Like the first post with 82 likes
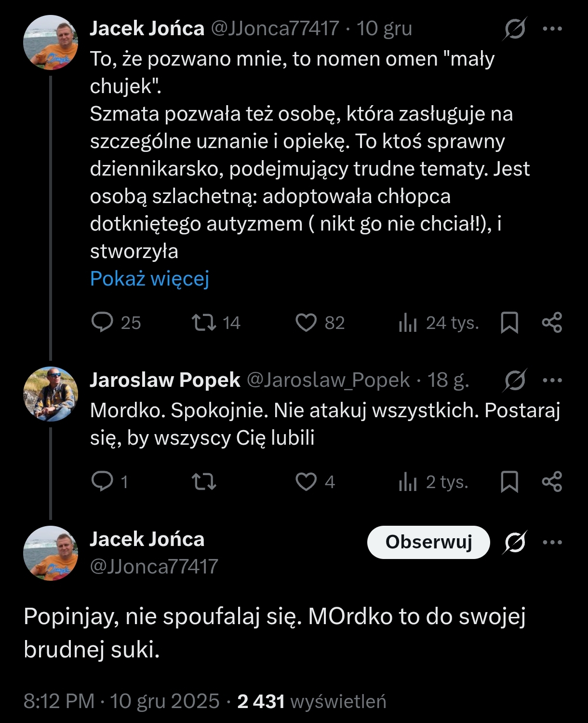Image resolution: width=588 pixels, height=723 pixels. 306,323
